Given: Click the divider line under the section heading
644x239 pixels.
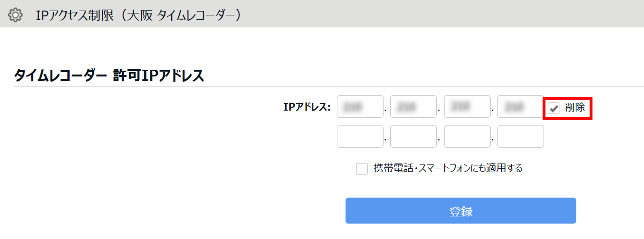Looking at the screenshot, I should click(322, 86).
